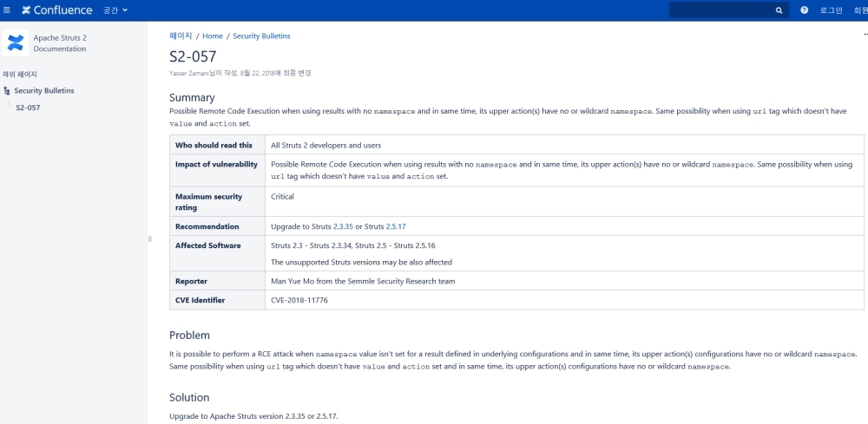Open Security Bulletins breadcrumb link

(x=261, y=36)
